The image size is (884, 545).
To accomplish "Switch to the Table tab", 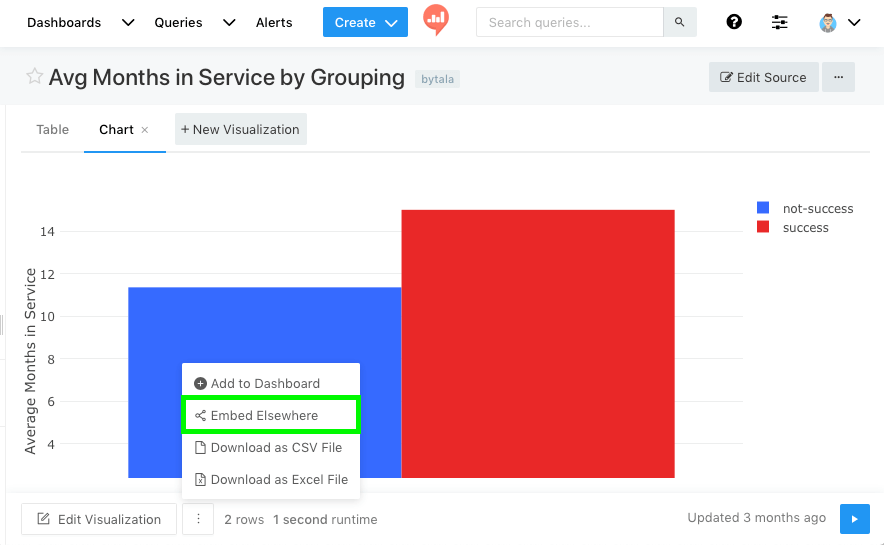I will click(x=53, y=129).
